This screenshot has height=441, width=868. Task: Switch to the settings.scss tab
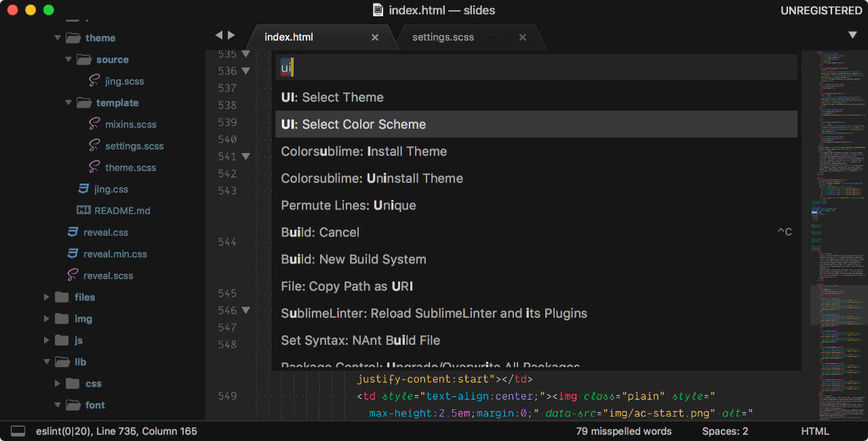pyautogui.click(x=443, y=37)
